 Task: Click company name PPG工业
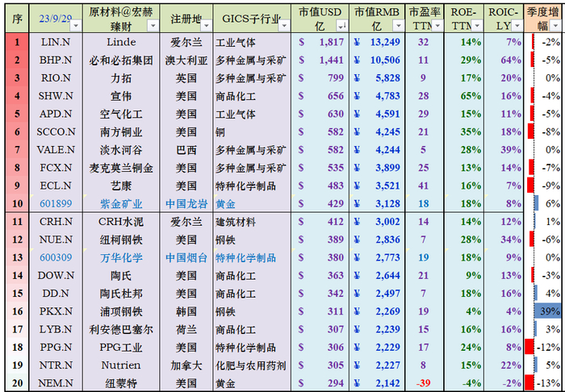121,348
